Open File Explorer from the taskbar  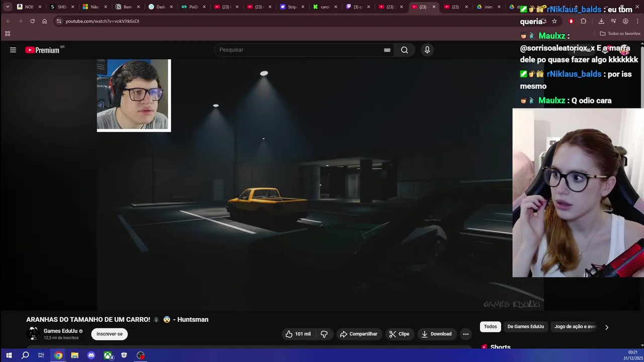74,355
